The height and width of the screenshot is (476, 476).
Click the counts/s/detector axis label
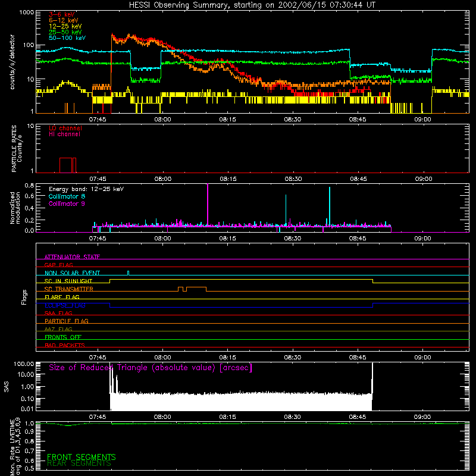pos(12,62)
